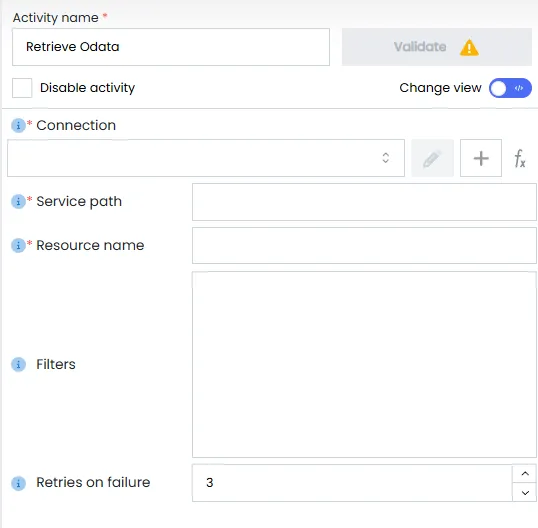Click the Retries on failure info icon
The height and width of the screenshot is (528, 538).
point(18,483)
